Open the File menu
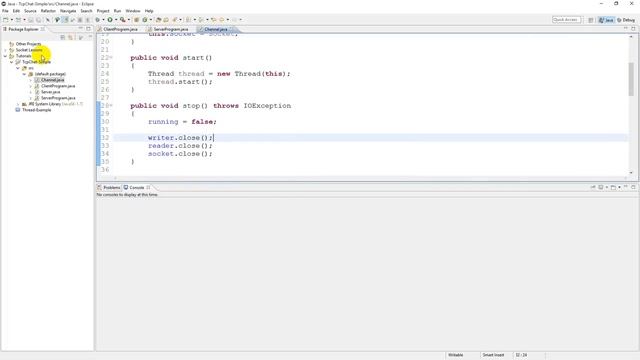Screen dimensions: 640x360 coord(5,11)
